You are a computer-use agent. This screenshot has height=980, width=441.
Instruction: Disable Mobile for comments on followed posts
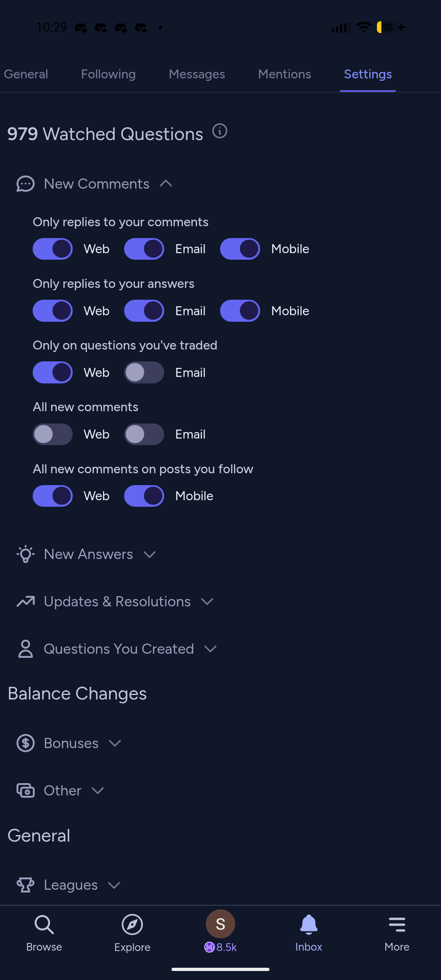click(144, 496)
